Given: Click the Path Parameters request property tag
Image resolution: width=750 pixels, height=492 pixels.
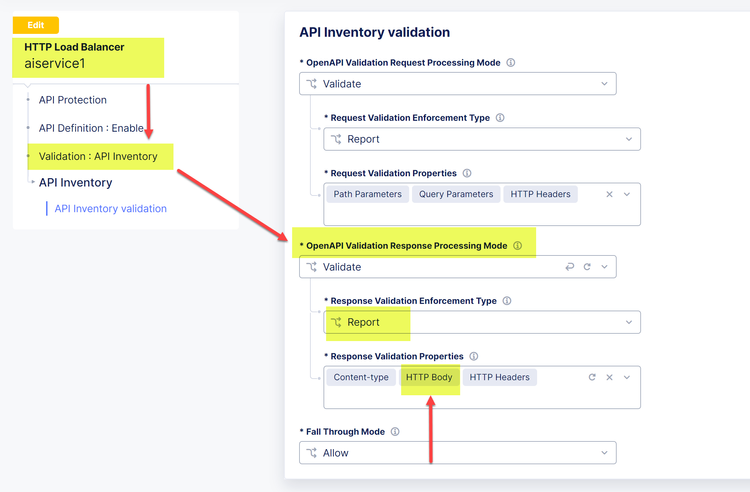Looking at the screenshot, I should (368, 194).
